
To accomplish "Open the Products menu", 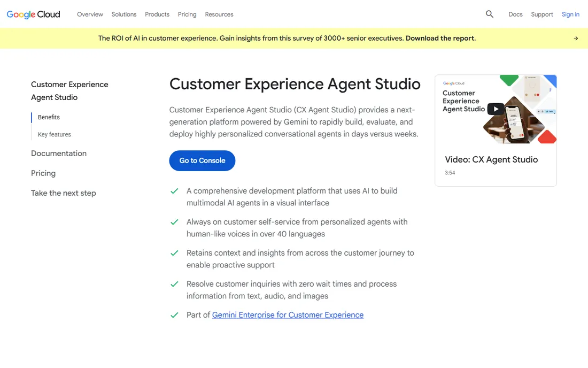I will [x=157, y=14].
